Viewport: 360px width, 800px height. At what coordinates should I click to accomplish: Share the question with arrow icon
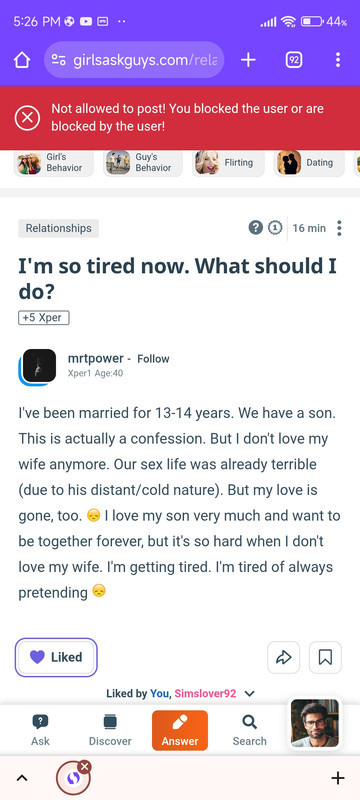point(284,657)
